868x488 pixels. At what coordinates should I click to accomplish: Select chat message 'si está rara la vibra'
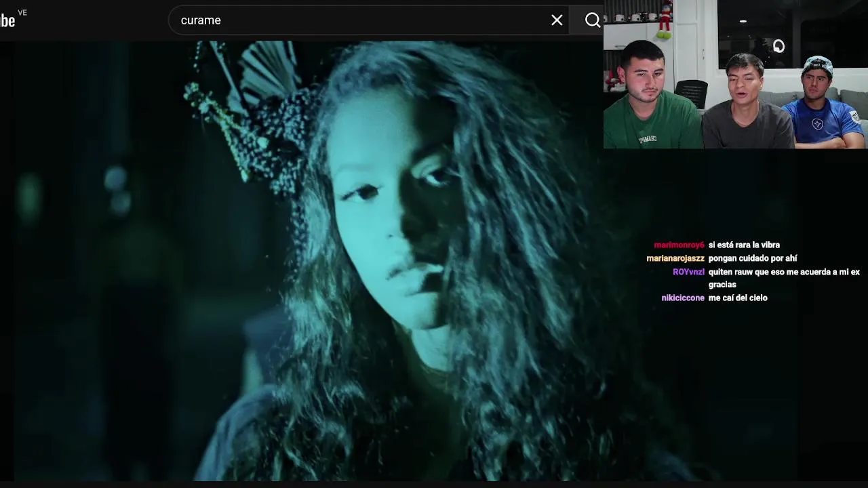coord(744,245)
